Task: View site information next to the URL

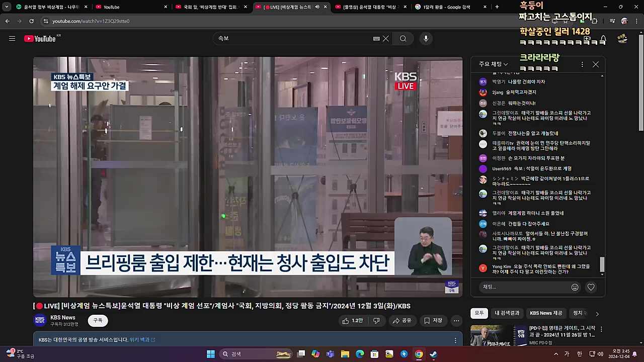Action: [x=46, y=21]
